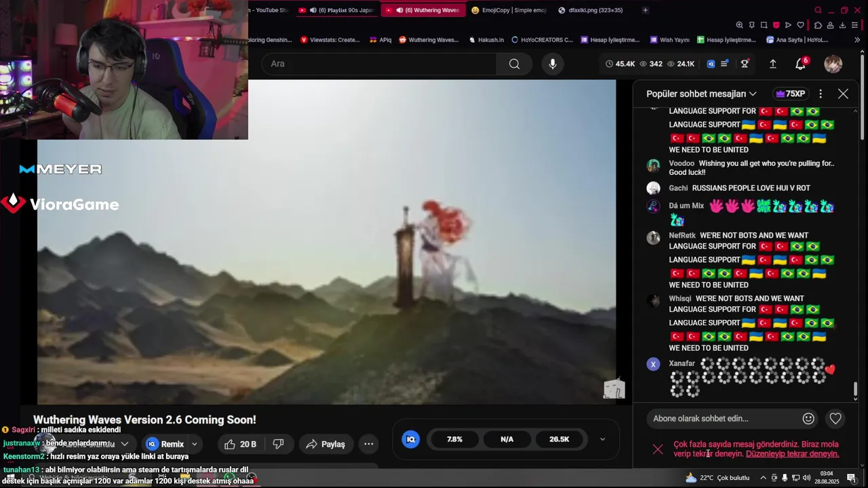Open the taskbar weather 22°C widget
868x488 pixels.
717,478
